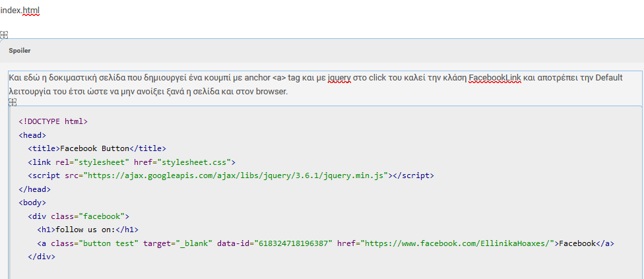
Task: Click the table move handle above the code block
Action: [13, 102]
